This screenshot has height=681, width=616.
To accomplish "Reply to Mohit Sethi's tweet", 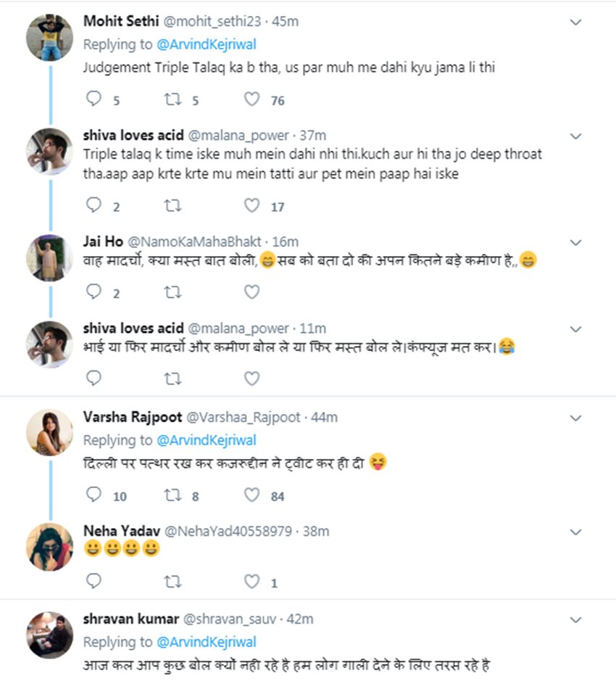I will point(94,100).
